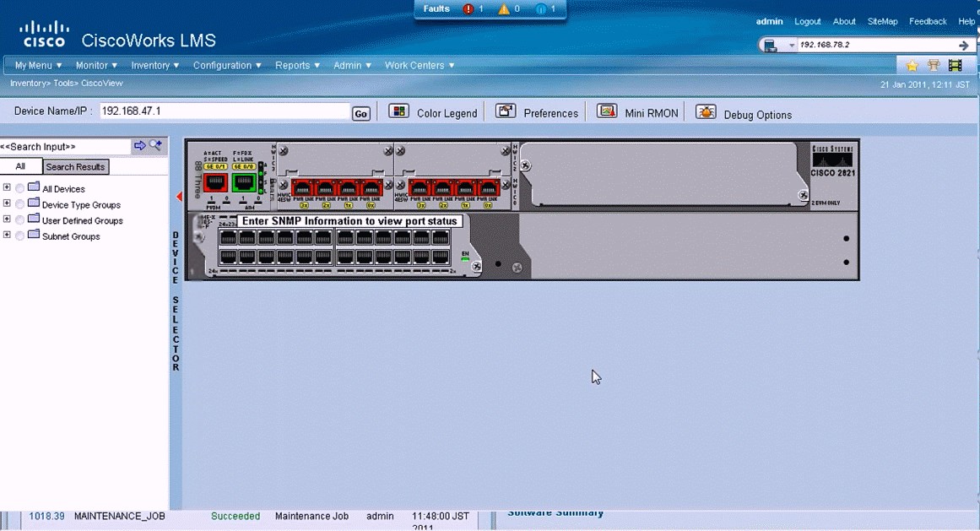Open the Admin menu
The width and height of the screenshot is (980, 531).
(352, 65)
